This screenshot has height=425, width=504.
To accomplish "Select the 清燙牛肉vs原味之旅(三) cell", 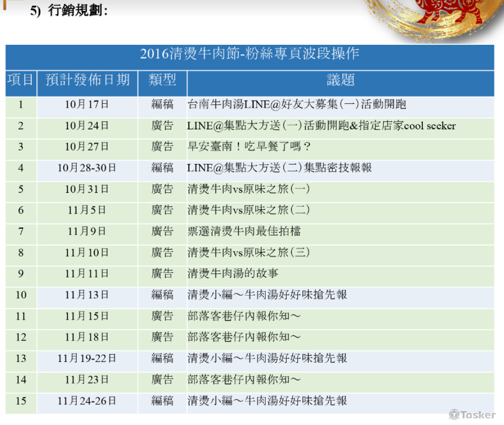I will pyautogui.click(x=248, y=253).
